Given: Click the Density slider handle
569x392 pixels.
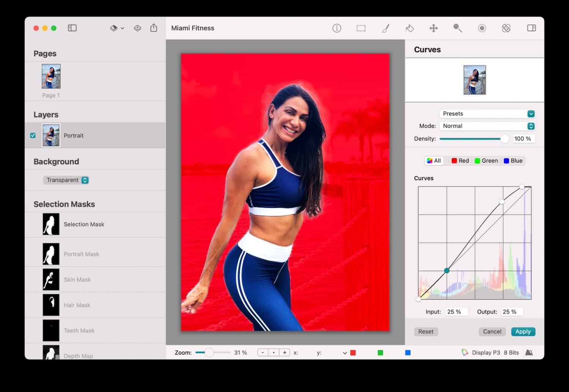Looking at the screenshot, I should coord(505,139).
